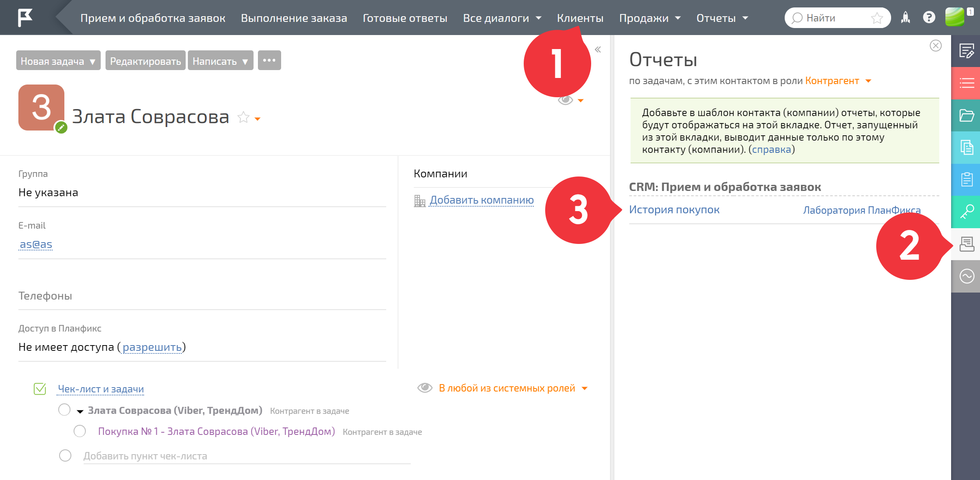Click the green Чек-лист checkbox icon

(x=40, y=388)
